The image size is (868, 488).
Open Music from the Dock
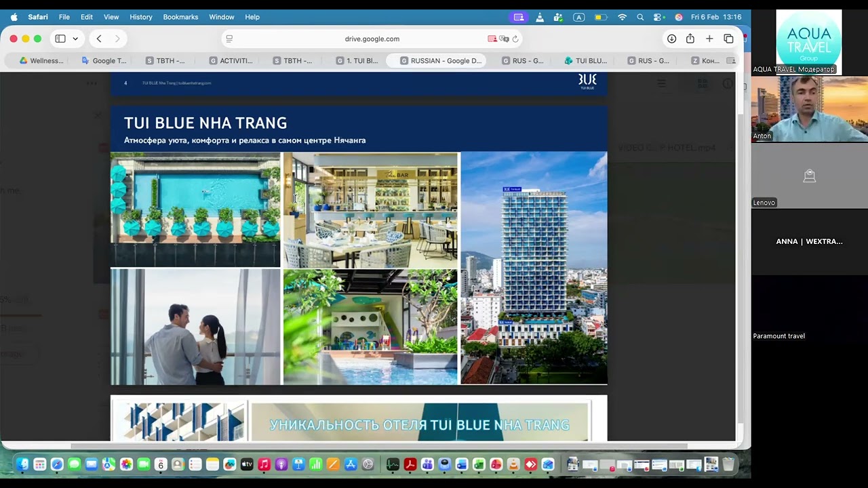[264, 464]
